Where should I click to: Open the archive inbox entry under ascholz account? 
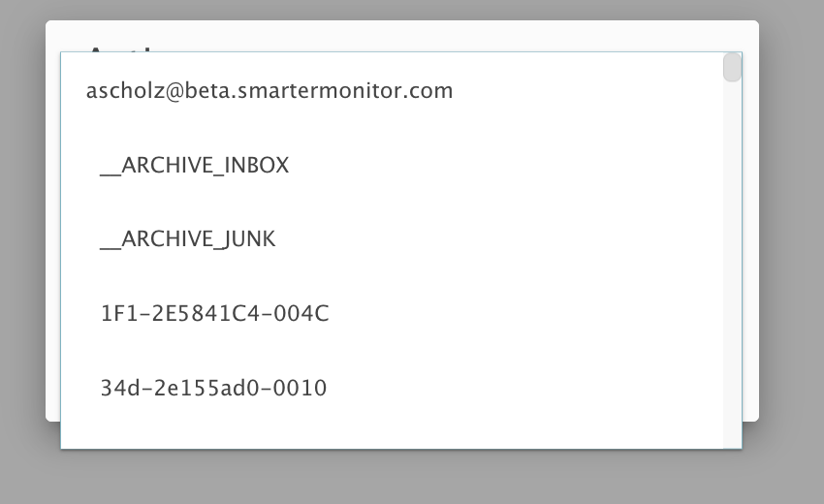coord(194,166)
